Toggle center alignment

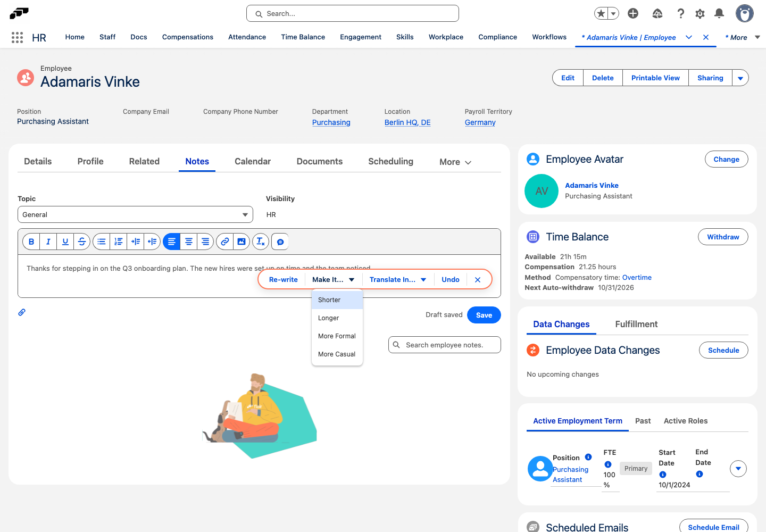(188, 242)
